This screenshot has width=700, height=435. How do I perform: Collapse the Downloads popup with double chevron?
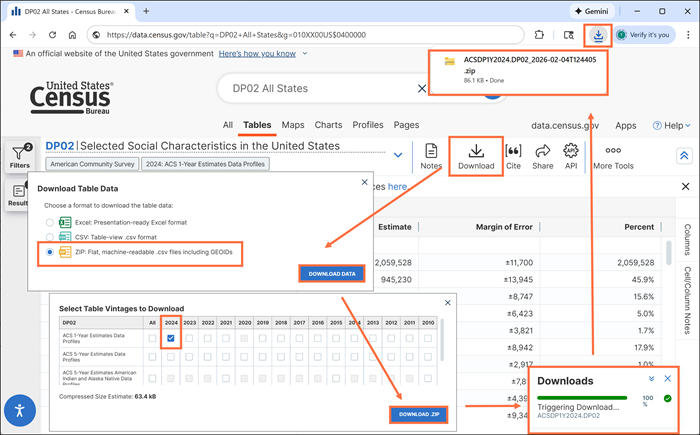click(651, 379)
